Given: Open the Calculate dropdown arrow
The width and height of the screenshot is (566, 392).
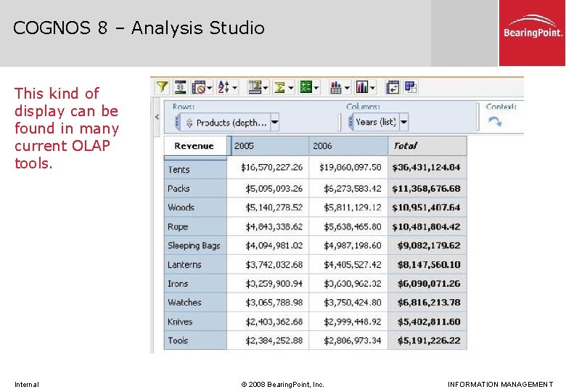Looking at the screenshot, I should pyautogui.click(x=316, y=88).
